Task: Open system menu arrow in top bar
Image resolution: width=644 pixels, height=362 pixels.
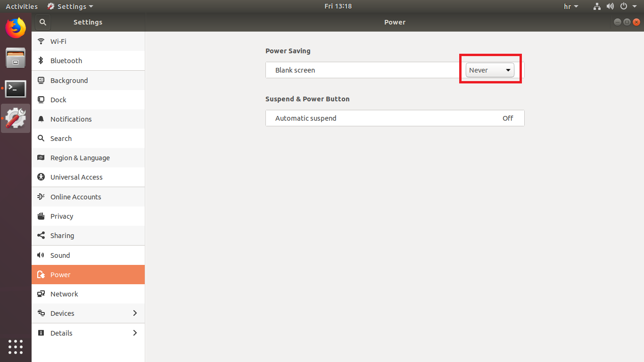Action: [x=635, y=7]
